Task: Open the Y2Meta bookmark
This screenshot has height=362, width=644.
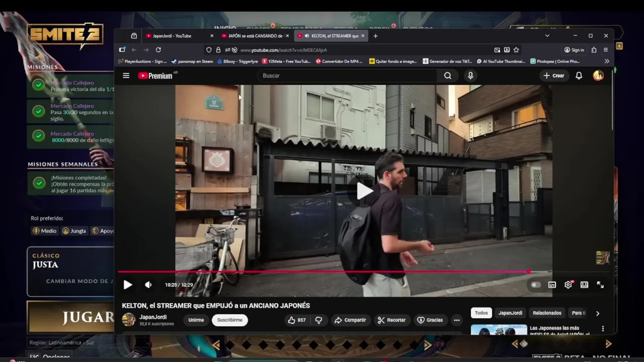Action: [x=286, y=61]
